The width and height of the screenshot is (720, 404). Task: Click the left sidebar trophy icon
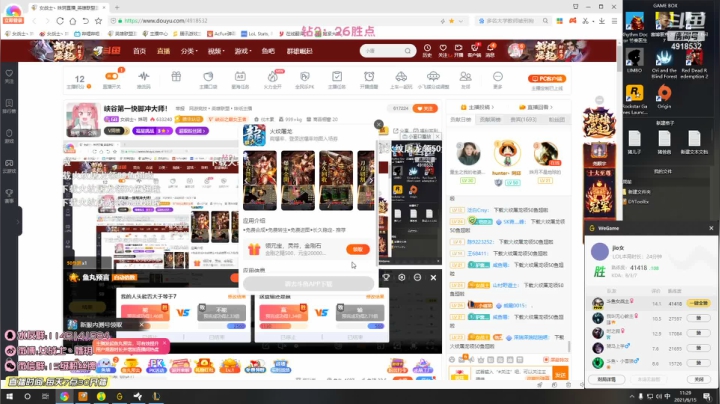click(x=9, y=193)
